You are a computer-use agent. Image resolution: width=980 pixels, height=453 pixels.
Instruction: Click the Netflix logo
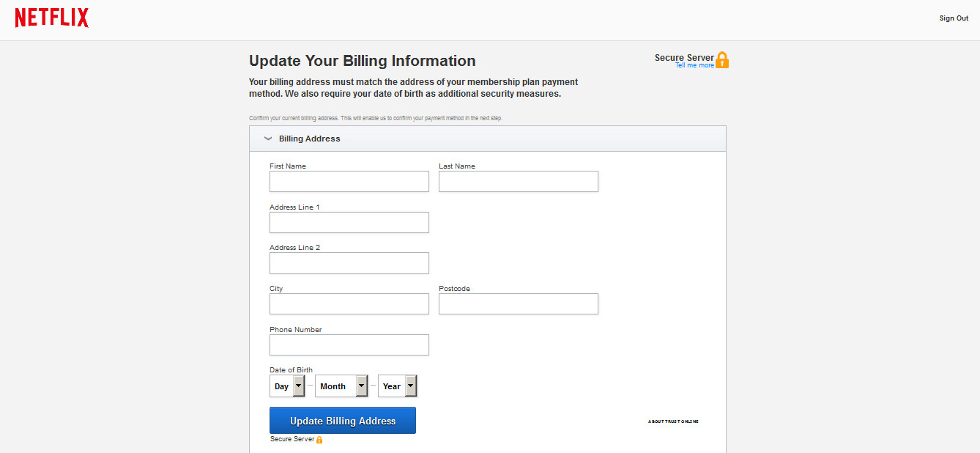(x=52, y=18)
